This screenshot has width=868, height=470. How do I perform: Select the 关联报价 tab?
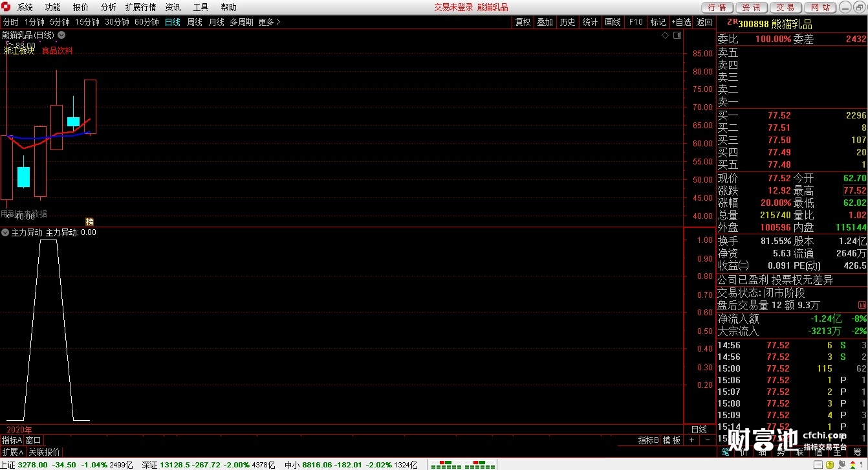point(45,452)
